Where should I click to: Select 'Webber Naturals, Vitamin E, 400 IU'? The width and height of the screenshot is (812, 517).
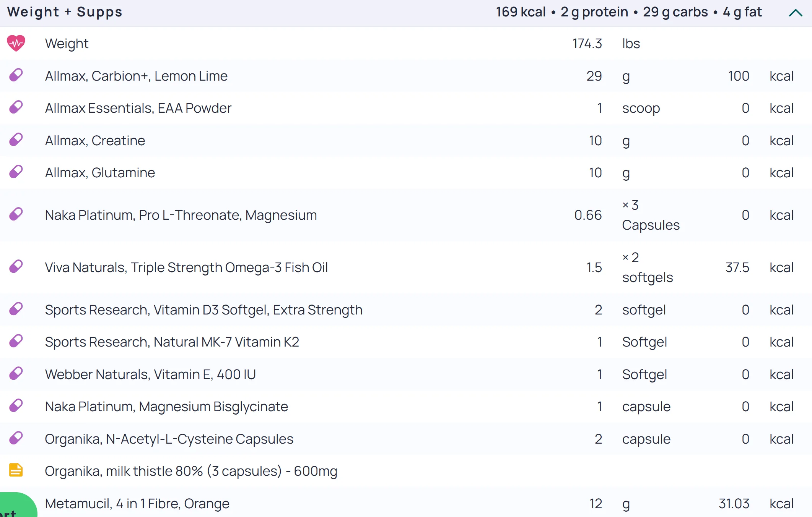pos(150,374)
